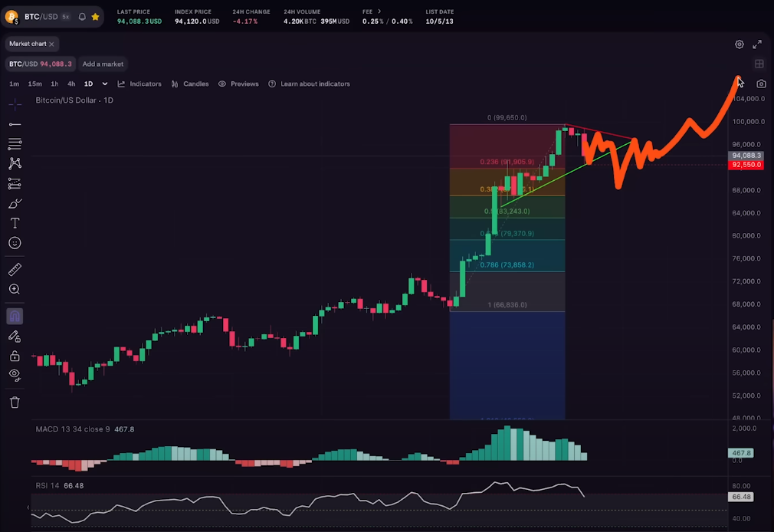Toggle lock all drawings
This screenshot has height=532, width=774.
(x=15, y=356)
